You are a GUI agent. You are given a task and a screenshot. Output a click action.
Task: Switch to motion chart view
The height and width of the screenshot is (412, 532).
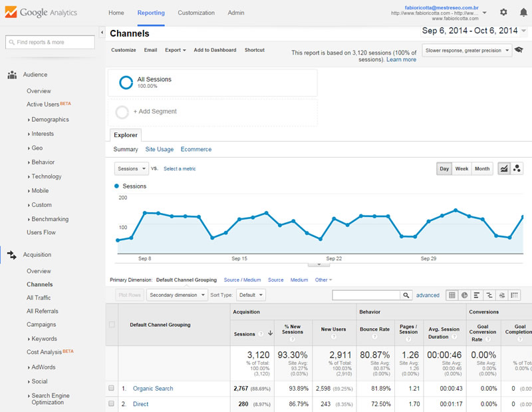(x=517, y=168)
